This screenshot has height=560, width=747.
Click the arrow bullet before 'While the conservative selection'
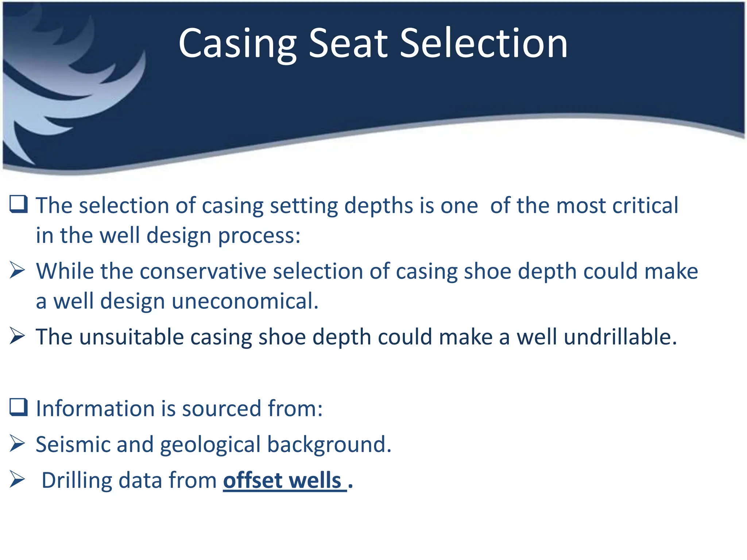click(x=17, y=271)
